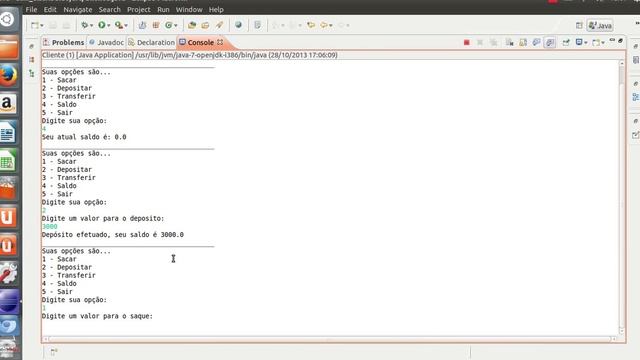Maximize the Console view panel

pyautogui.click(x=620, y=40)
